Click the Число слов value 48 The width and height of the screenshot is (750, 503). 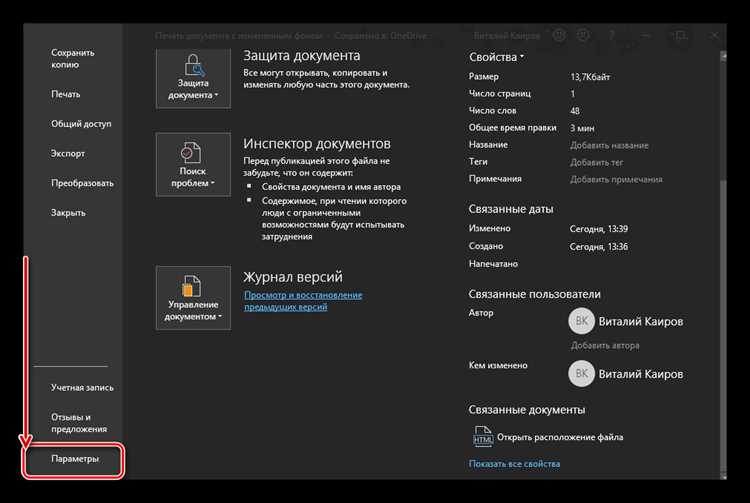(x=575, y=111)
